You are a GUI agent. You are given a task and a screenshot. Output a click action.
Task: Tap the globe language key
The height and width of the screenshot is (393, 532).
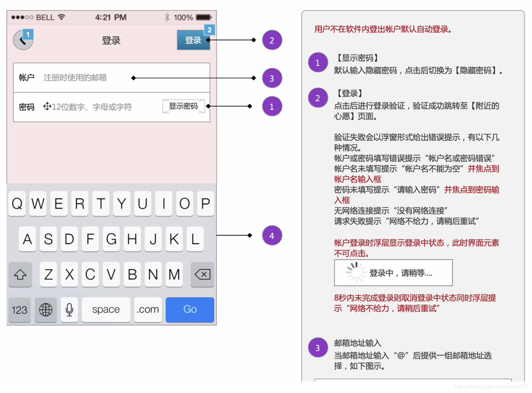46,310
